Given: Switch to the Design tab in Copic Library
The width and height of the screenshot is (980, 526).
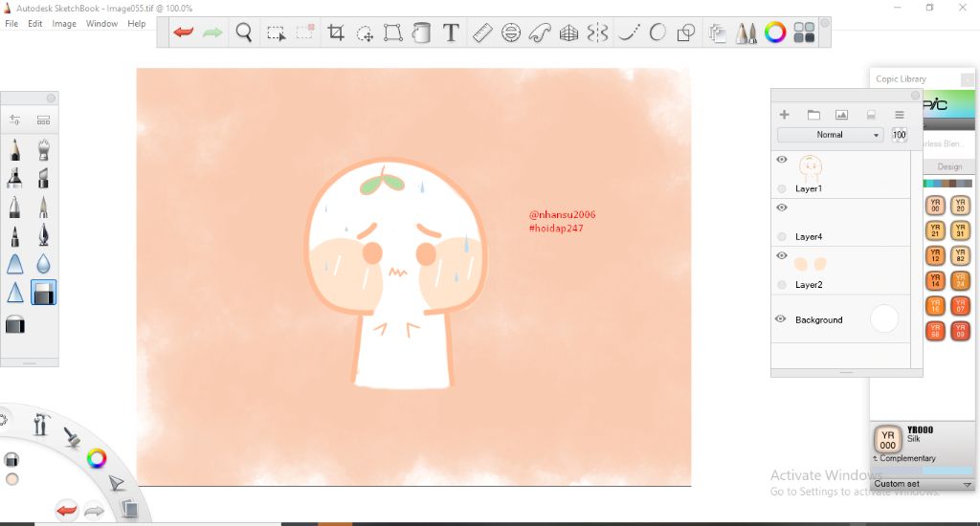Looking at the screenshot, I should point(949,166).
